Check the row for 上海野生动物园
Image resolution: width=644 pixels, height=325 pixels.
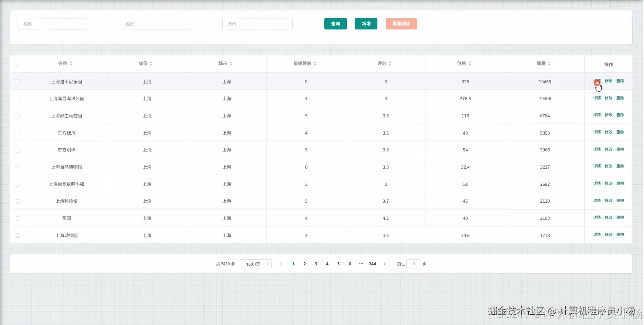pos(17,116)
